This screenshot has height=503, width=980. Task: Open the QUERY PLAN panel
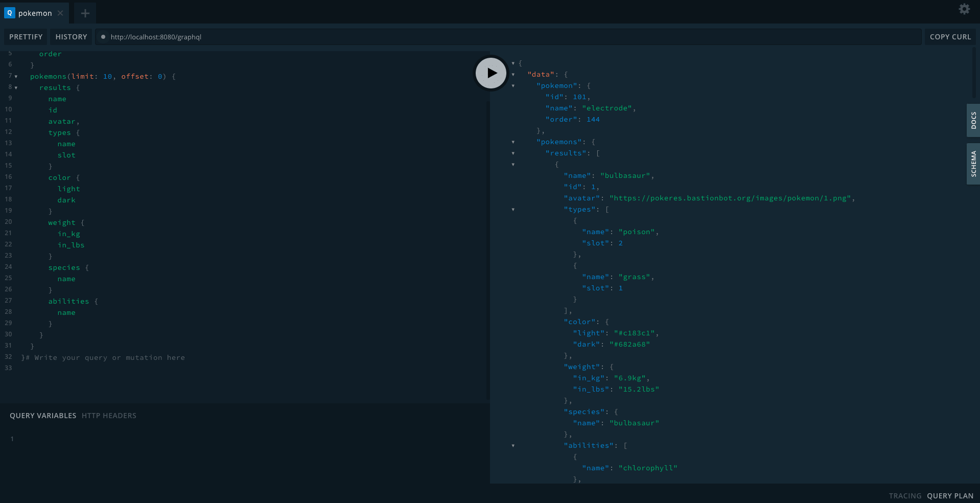click(949, 495)
